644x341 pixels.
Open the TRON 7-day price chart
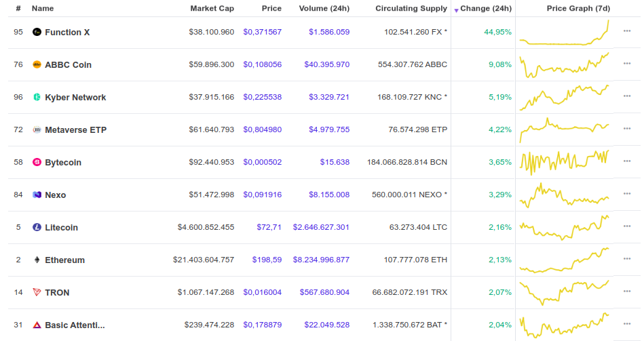pos(565,292)
